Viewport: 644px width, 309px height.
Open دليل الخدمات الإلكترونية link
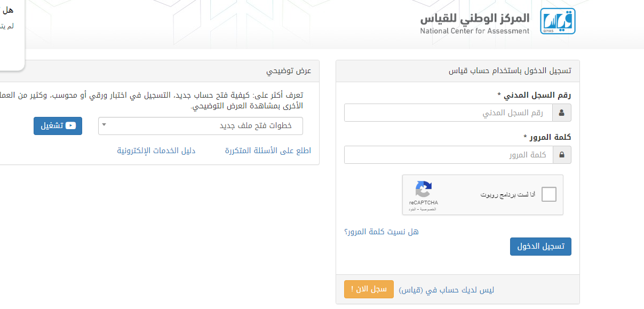[x=156, y=150]
